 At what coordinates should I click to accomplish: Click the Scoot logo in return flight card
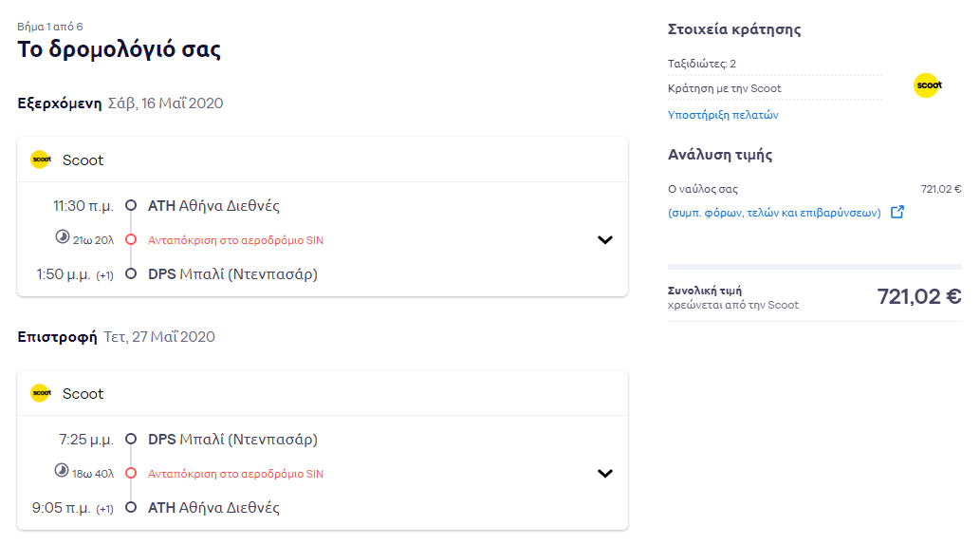pos(41,393)
